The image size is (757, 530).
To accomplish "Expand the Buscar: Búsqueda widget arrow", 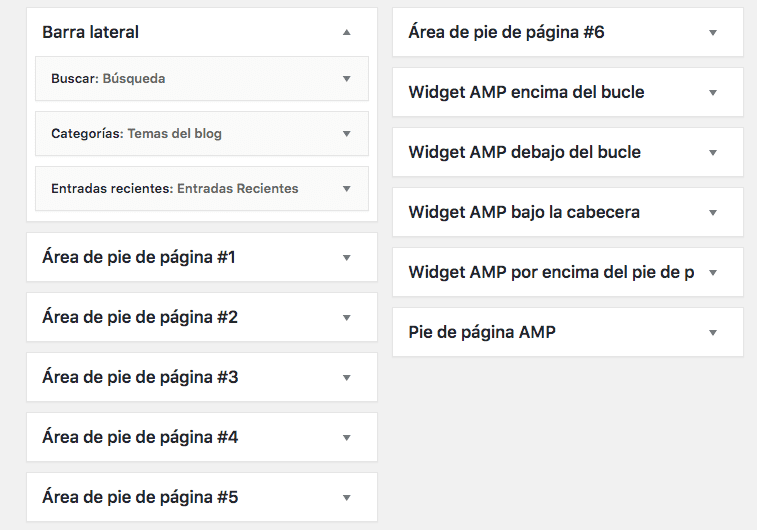I will pos(347,78).
